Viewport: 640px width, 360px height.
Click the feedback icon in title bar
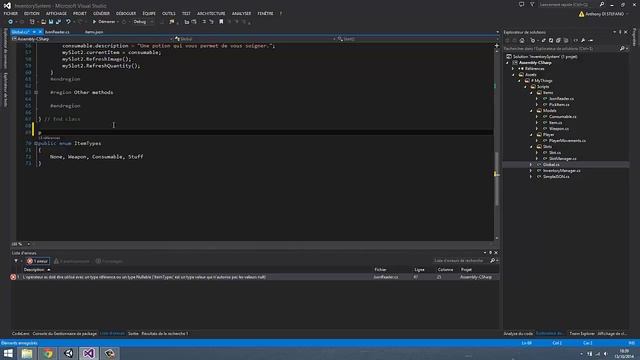pyautogui.click(x=521, y=4)
